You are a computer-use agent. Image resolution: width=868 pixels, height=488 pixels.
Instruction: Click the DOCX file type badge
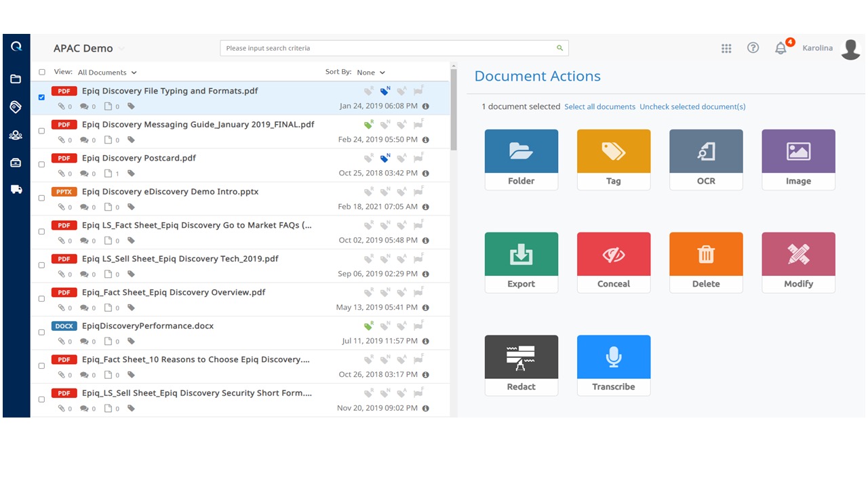[64, 326]
